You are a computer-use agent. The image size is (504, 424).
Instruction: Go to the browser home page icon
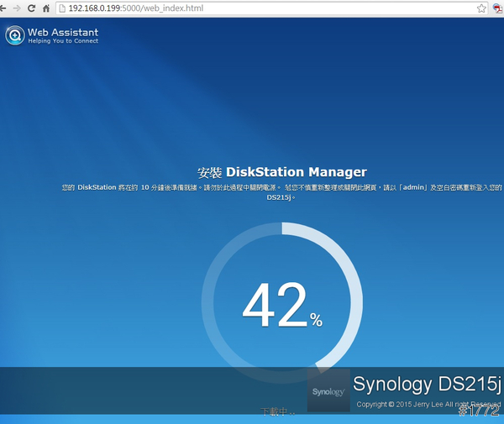(x=46, y=8)
